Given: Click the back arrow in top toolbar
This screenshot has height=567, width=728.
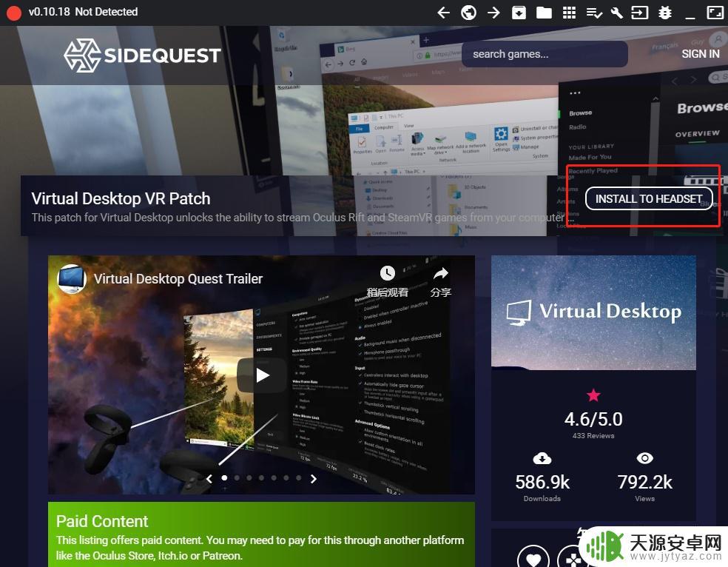Looking at the screenshot, I should [x=443, y=13].
